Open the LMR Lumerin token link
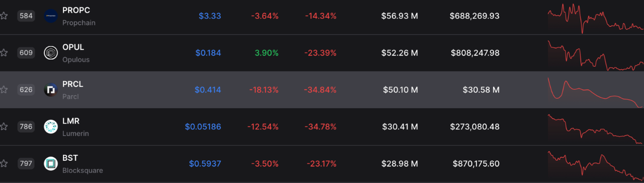The image size is (644, 183). coord(76,127)
